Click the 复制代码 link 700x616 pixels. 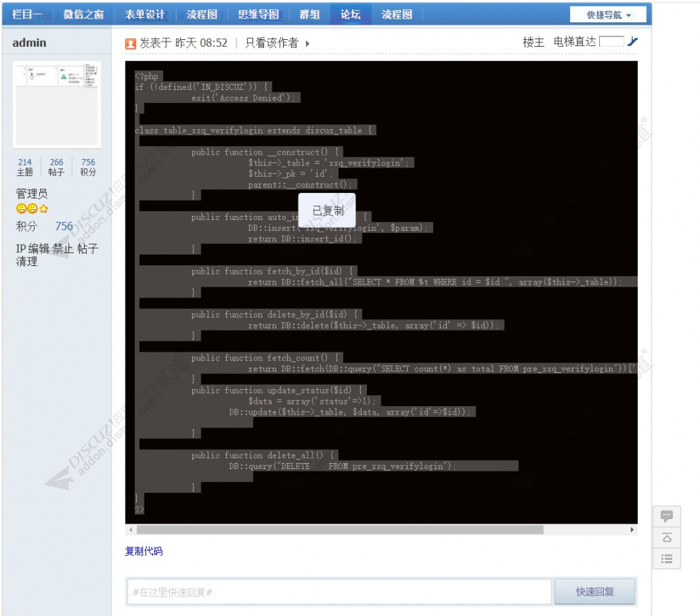pyautogui.click(x=144, y=551)
